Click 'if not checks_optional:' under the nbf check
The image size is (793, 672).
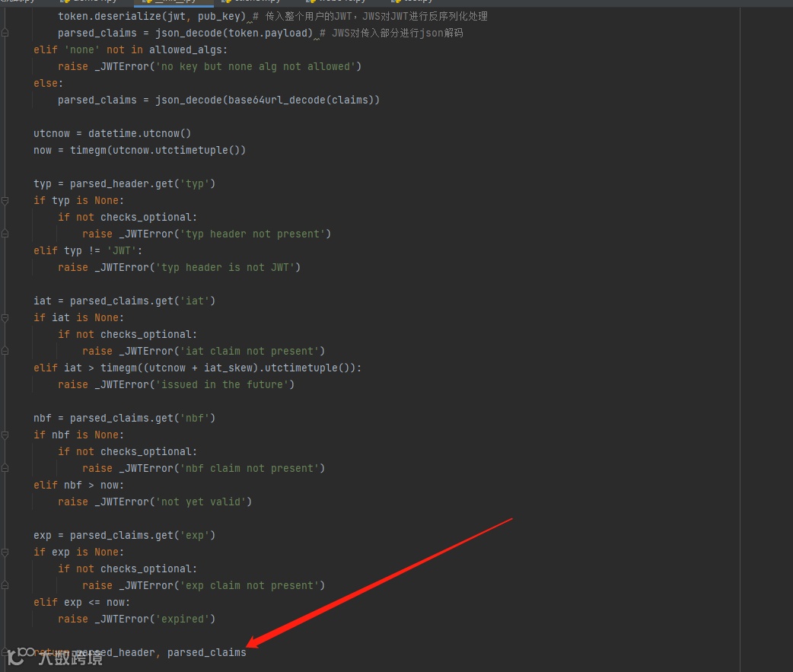[127, 451]
